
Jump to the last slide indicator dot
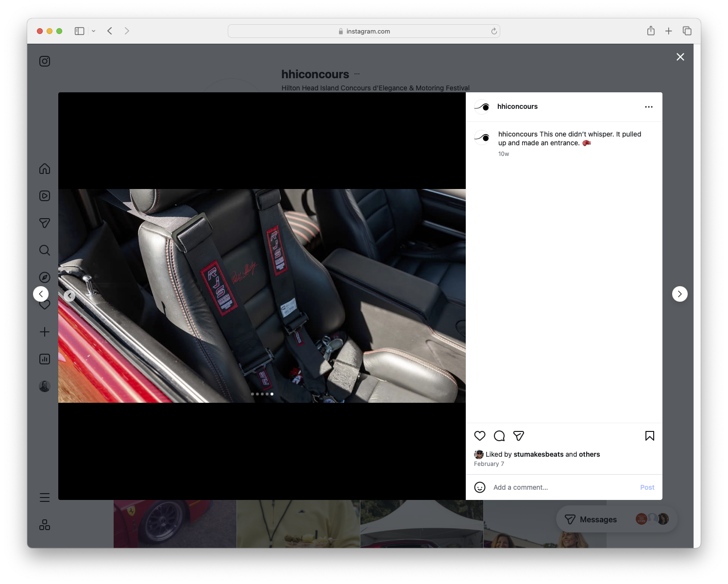(272, 394)
